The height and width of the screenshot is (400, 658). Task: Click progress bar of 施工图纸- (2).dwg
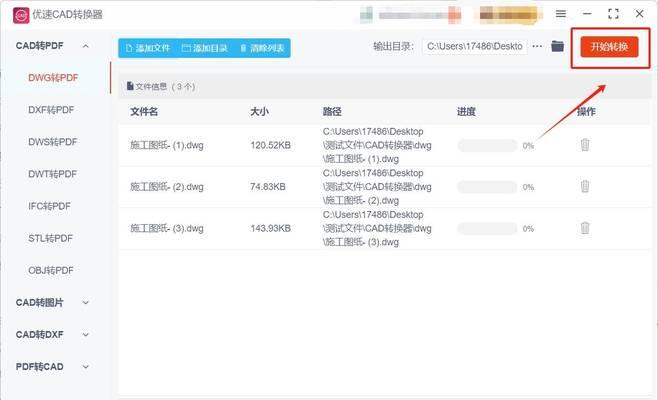487,187
